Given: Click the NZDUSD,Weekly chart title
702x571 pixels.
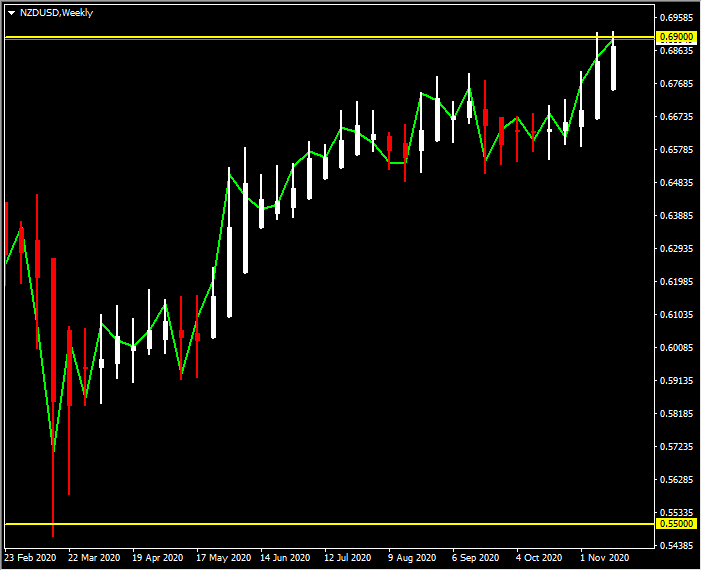Looking at the screenshot, I should [x=56, y=13].
